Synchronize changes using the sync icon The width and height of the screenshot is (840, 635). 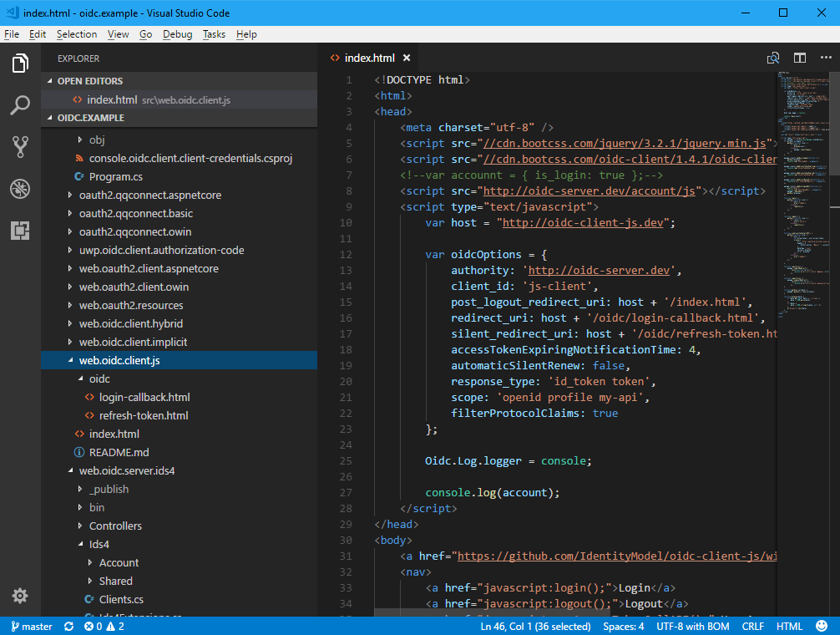coord(68,626)
